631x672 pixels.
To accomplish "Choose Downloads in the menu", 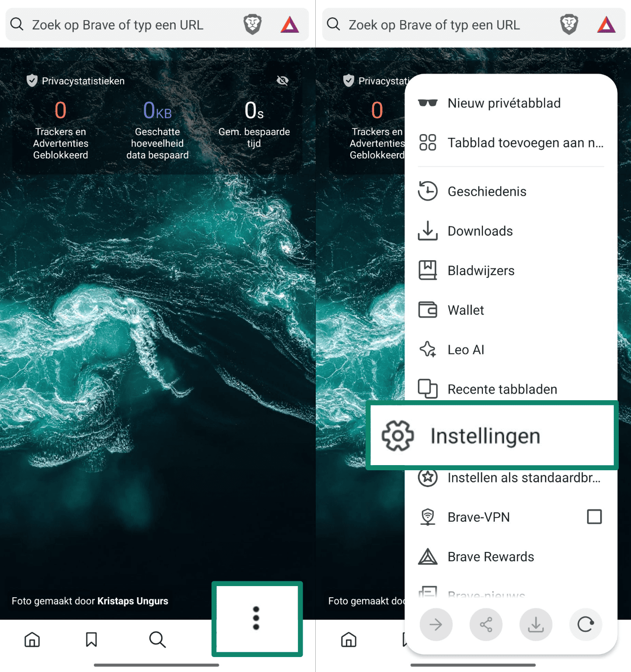I will [x=480, y=231].
